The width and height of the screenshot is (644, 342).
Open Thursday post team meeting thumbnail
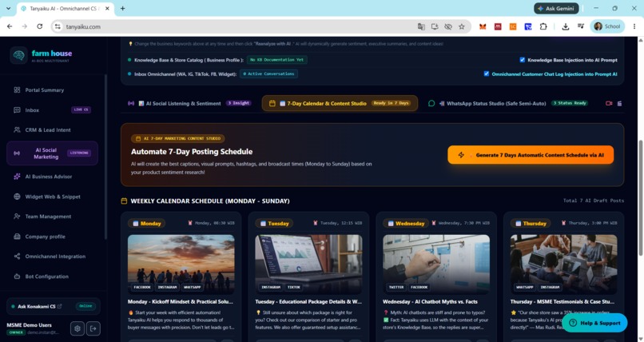[x=563, y=264]
